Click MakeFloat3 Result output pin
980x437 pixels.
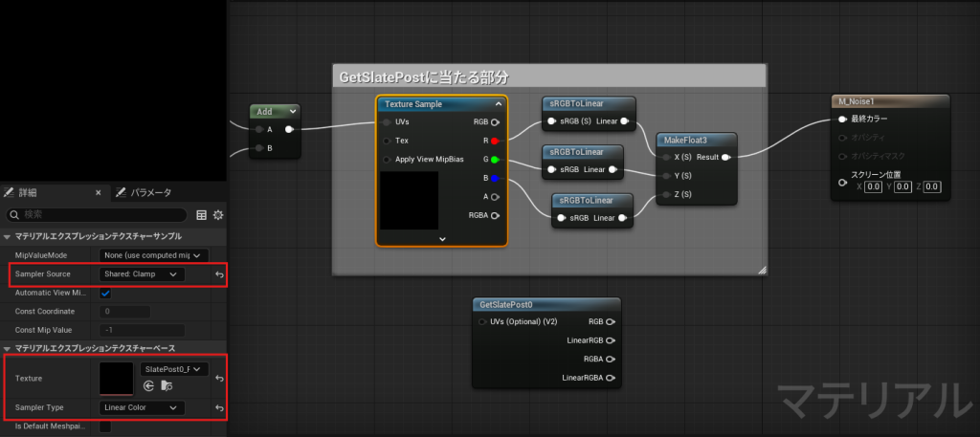pyautogui.click(x=725, y=158)
